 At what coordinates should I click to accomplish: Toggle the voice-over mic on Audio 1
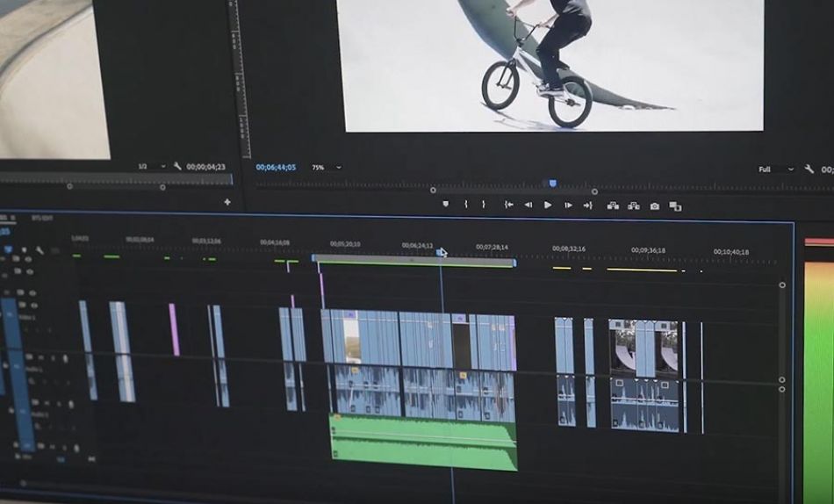64,358
